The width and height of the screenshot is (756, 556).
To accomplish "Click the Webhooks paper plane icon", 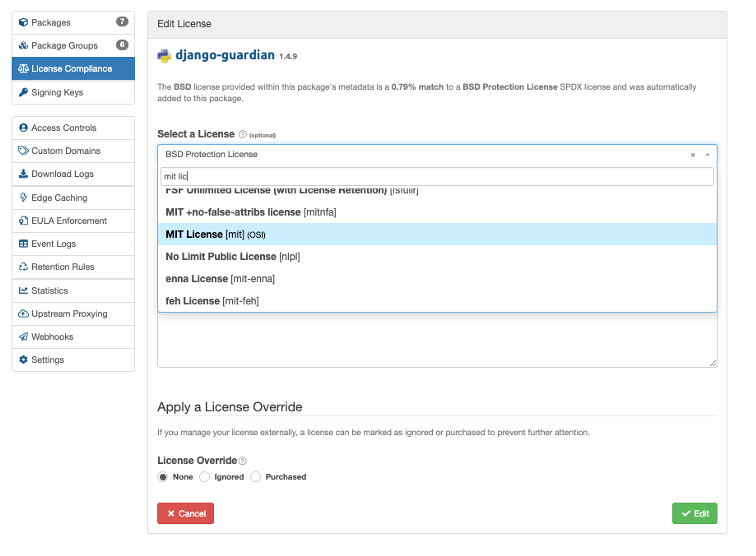I will tap(23, 336).
